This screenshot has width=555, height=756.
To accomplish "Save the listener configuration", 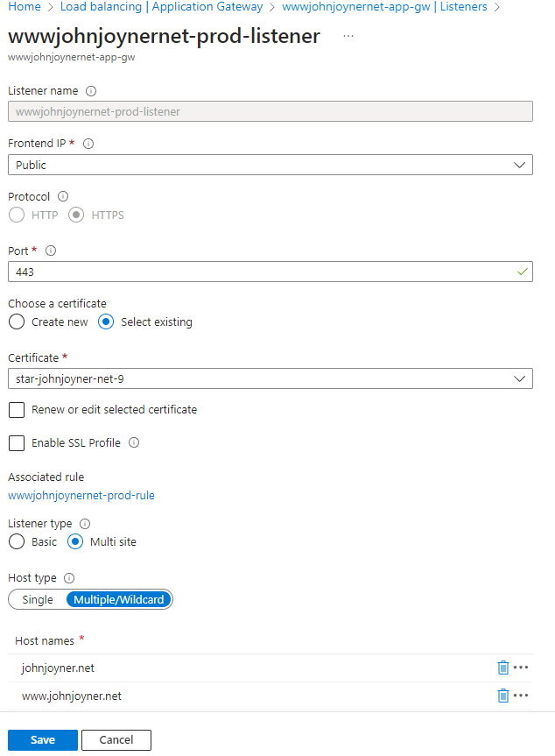I will pyautogui.click(x=43, y=740).
